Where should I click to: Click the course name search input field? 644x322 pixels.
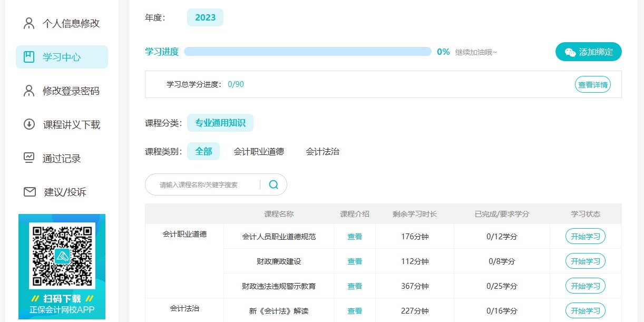pos(206,184)
